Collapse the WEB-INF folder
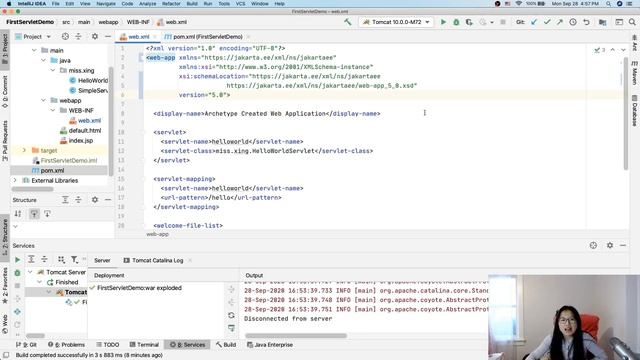The image size is (640, 360). point(53,111)
